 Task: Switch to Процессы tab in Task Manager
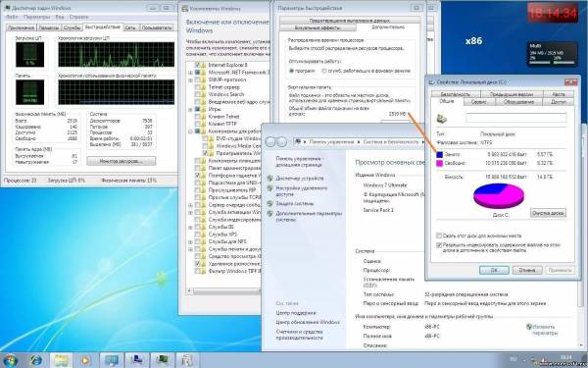pos(49,27)
